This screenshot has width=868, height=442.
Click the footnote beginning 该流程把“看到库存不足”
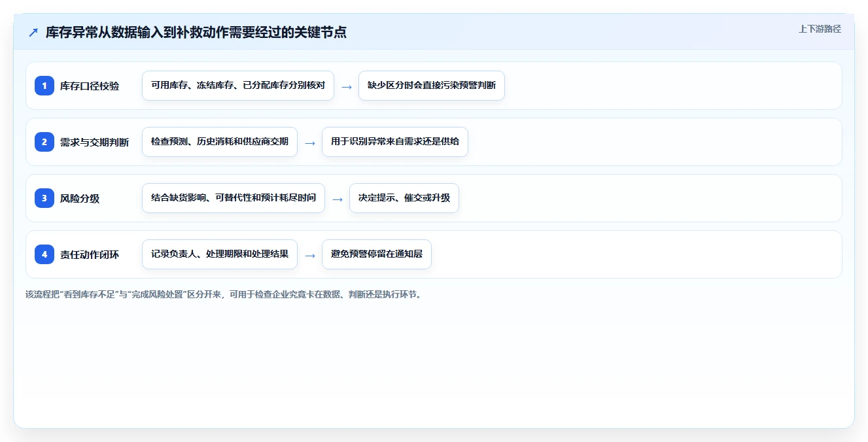coord(225,294)
